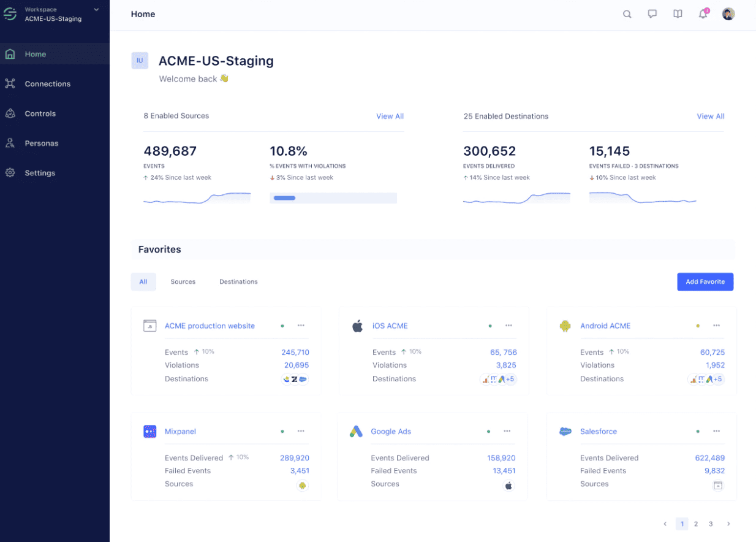This screenshot has height=542, width=756.
Task: Click the Add Favorite button
Action: tap(705, 282)
